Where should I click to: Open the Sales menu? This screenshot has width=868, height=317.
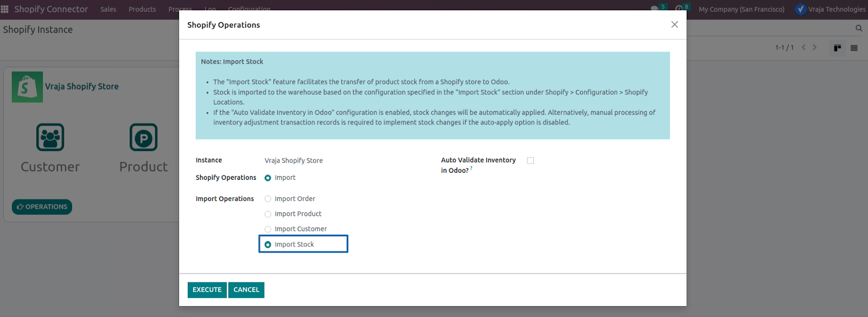click(108, 9)
